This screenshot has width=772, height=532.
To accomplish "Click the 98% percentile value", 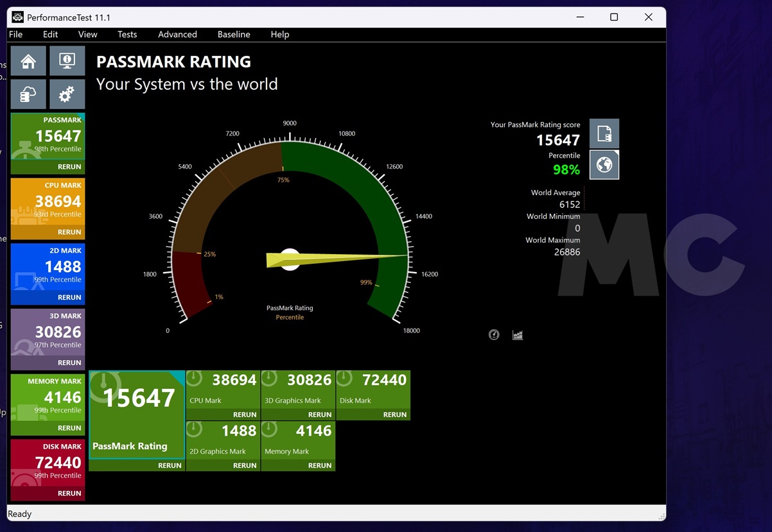I will tap(566, 169).
